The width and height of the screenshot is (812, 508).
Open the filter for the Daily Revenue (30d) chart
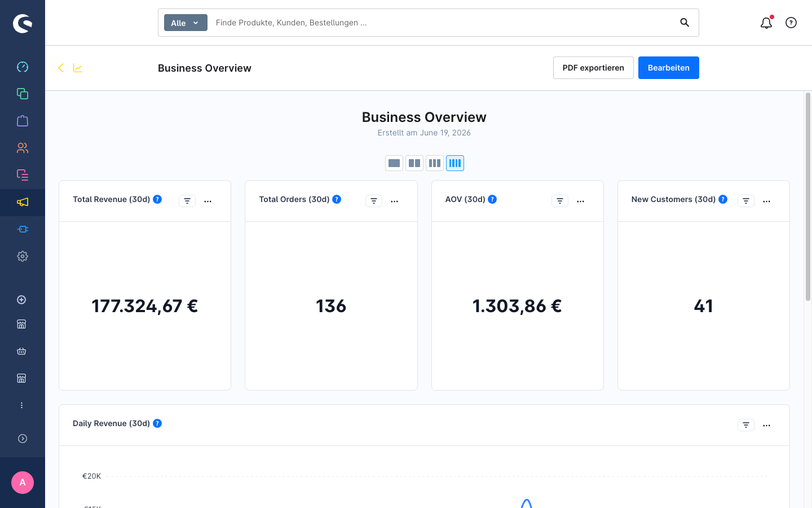[x=746, y=425]
